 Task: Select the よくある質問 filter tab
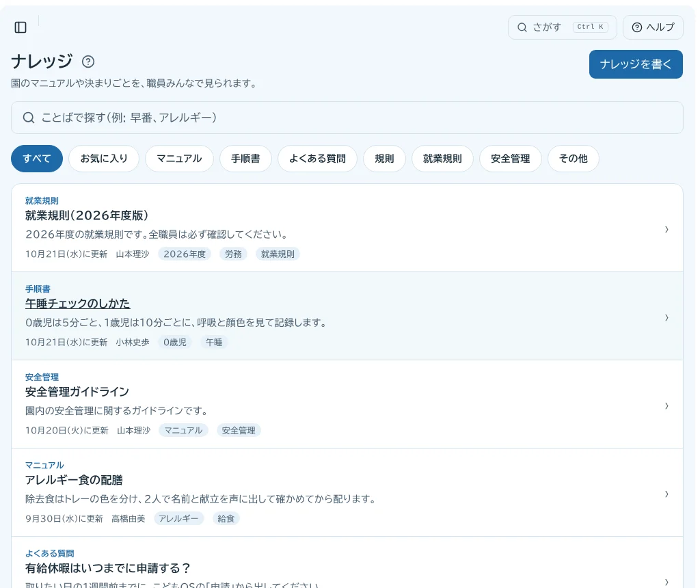317,159
